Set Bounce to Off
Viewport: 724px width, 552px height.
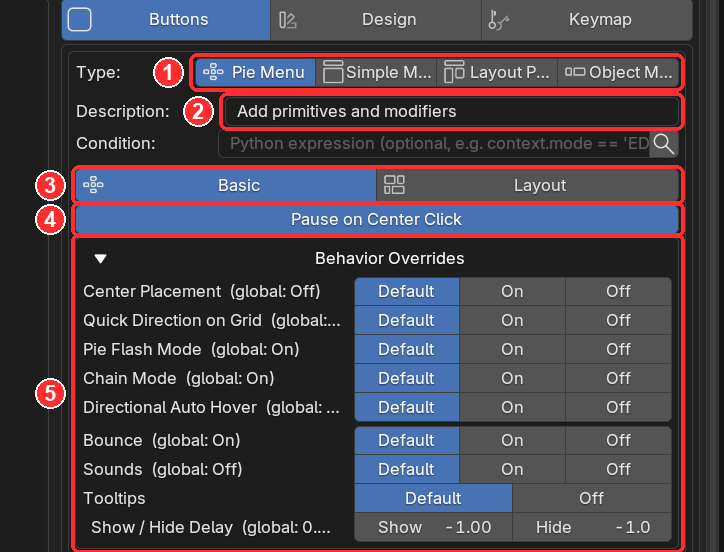pyautogui.click(x=618, y=441)
